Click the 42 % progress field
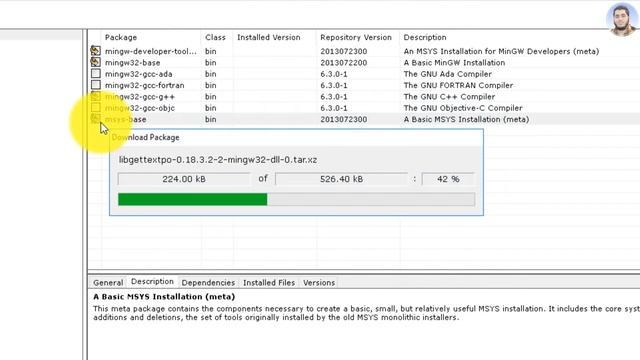This screenshot has width=640, height=360. pyautogui.click(x=448, y=179)
